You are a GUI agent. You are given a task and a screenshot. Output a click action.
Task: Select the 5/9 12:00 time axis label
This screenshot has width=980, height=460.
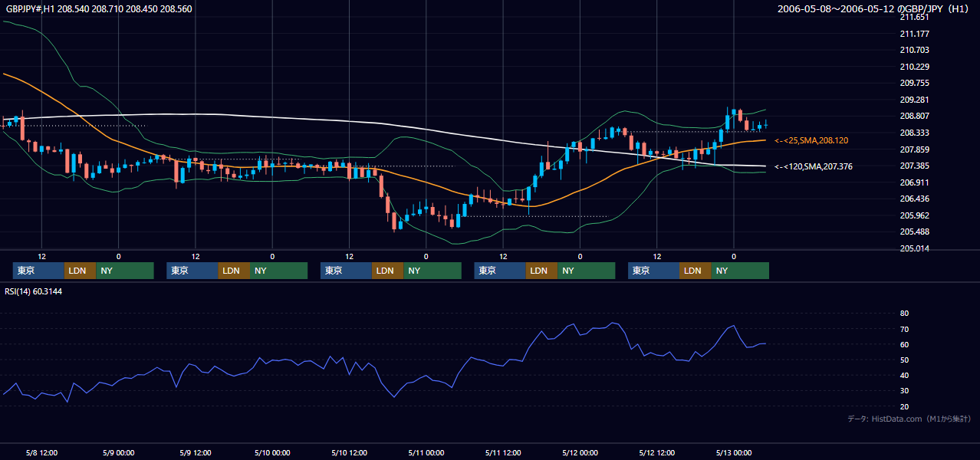point(195,452)
